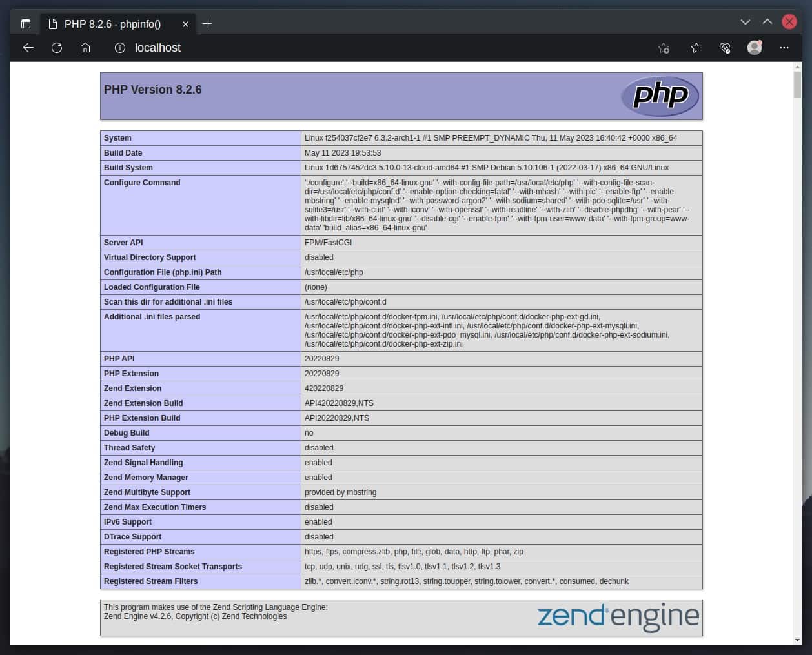Click the vertical scrollbar thumb
Image resolution: width=812 pixels, height=655 pixels.
coord(797,85)
